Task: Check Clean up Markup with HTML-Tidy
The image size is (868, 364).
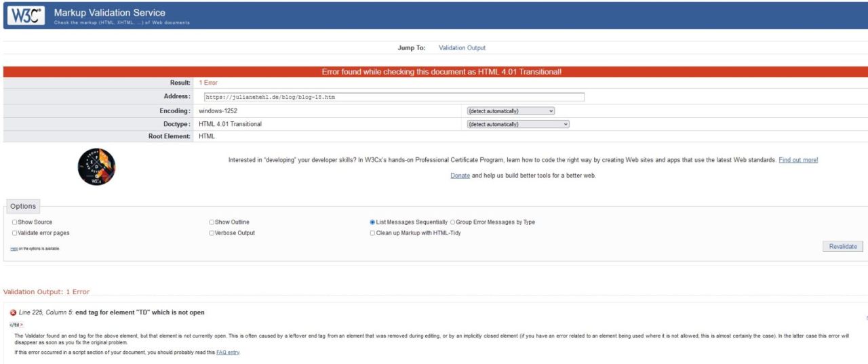Action: coord(372,233)
